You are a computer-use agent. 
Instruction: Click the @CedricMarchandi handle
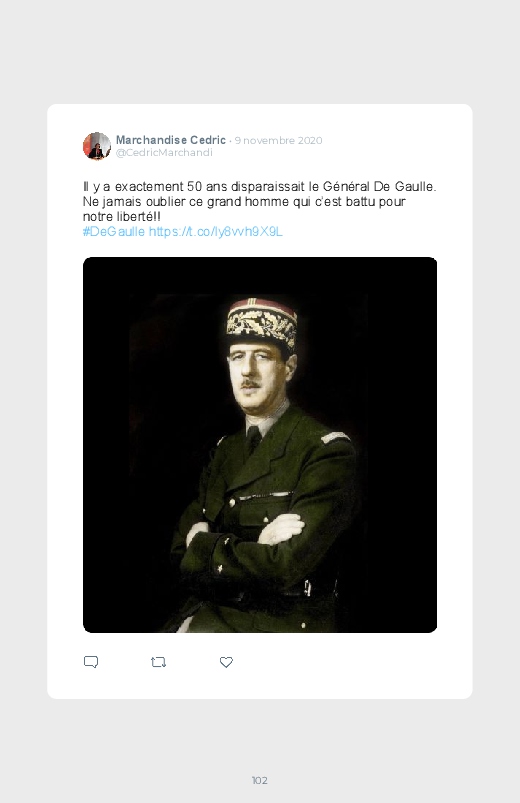(164, 153)
